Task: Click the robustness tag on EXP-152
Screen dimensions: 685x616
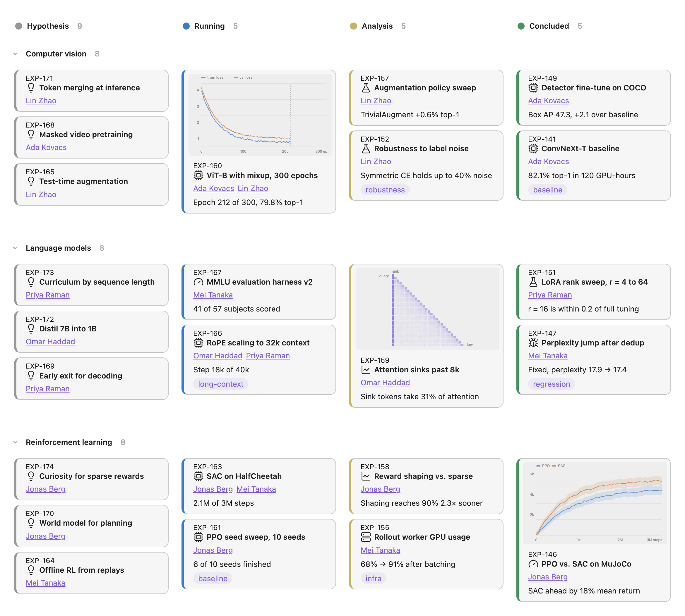Action: [385, 190]
